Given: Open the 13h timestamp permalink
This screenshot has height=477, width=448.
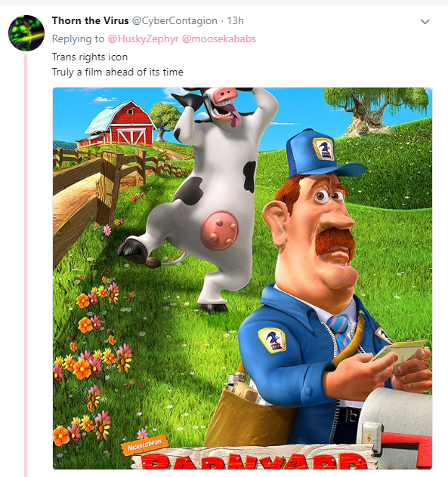Looking at the screenshot, I should pyautogui.click(x=236, y=20).
